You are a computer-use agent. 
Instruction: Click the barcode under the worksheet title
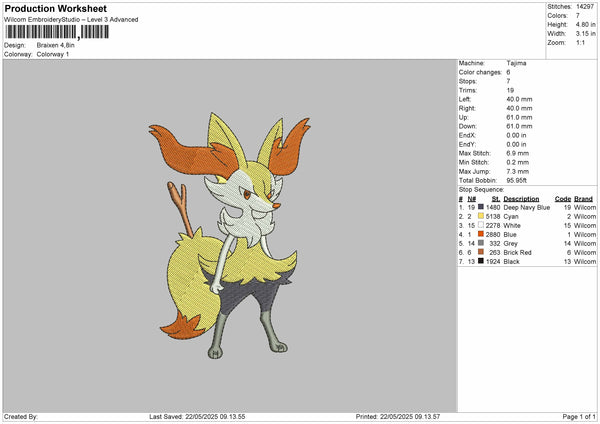click(x=57, y=32)
